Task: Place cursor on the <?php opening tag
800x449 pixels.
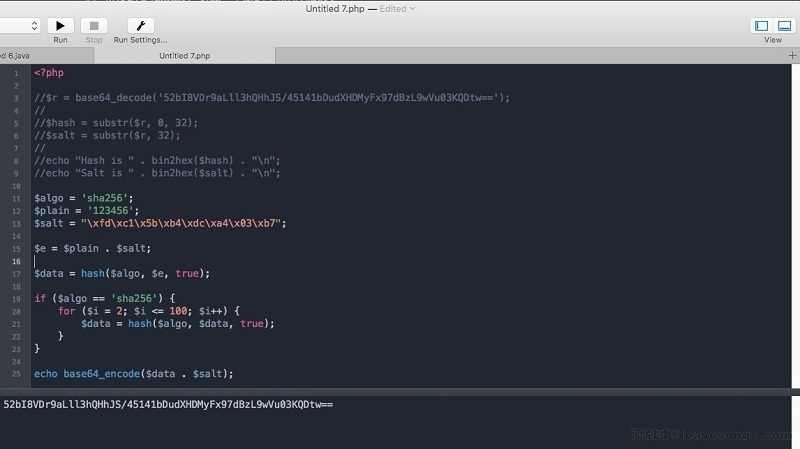Action: (48, 73)
